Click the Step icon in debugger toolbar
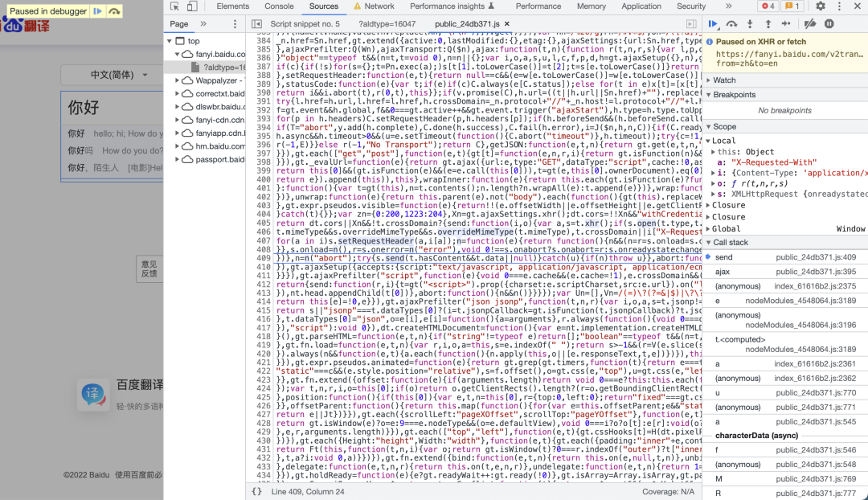Screen dimensions: 868x500 click(x=786, y=24)
